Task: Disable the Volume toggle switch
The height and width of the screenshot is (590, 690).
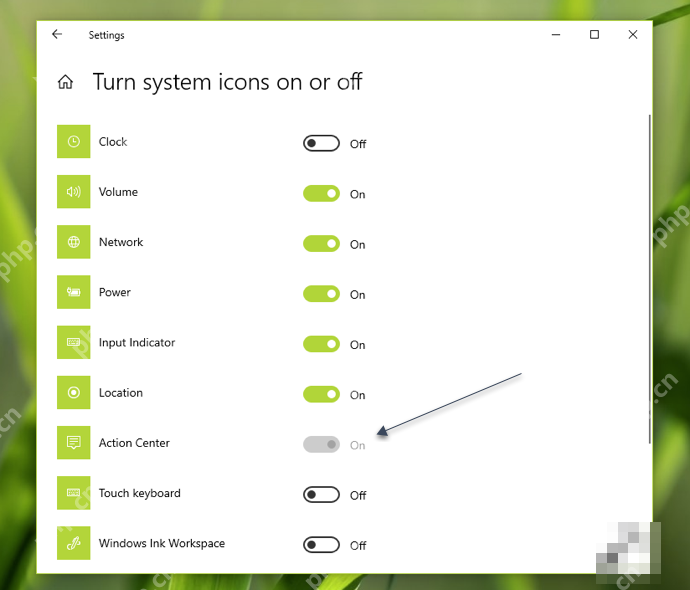Action: 321,193
